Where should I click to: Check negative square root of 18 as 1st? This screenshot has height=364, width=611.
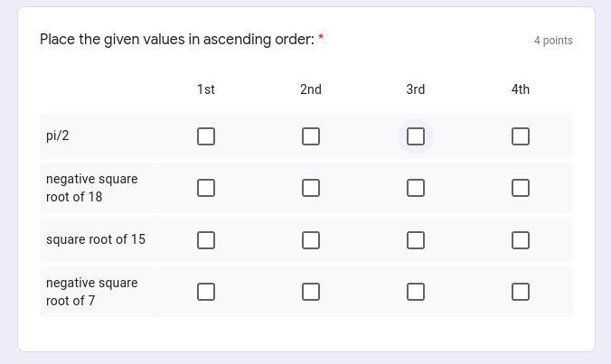point(206,188)
